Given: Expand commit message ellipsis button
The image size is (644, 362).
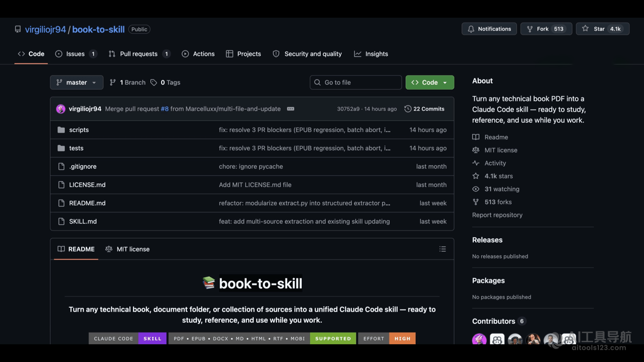Looking at the screenshot, I should 290,109.
